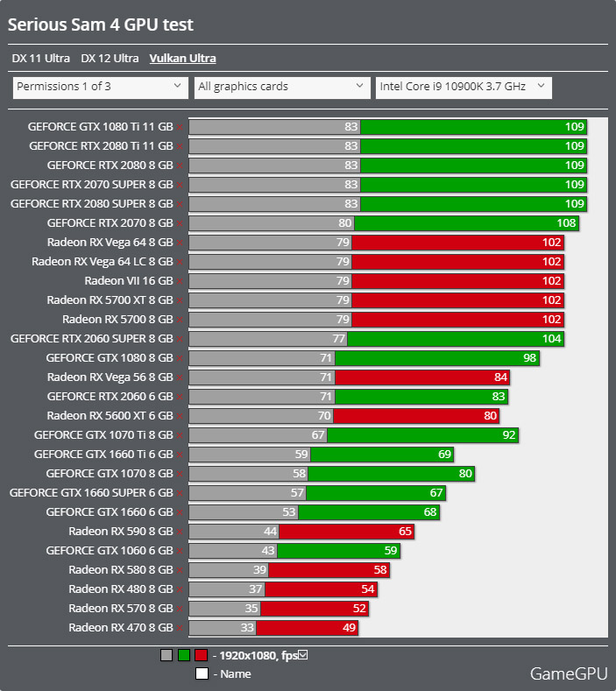
Task: Click red X beside Radeon RX 470 8 GB
Action: 180,628
